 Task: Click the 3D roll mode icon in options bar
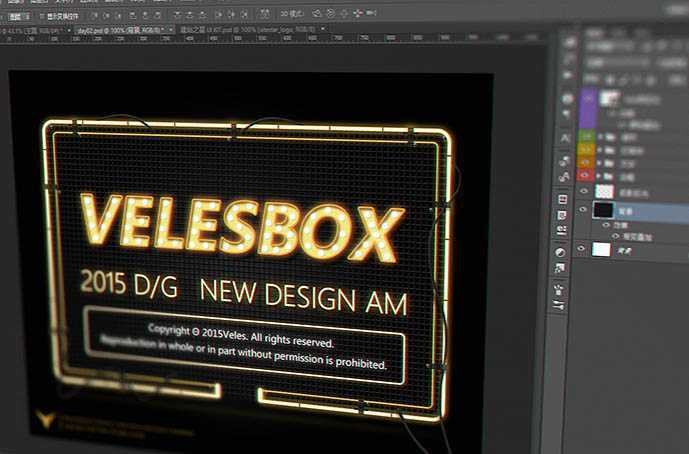(x=330, y=14)
